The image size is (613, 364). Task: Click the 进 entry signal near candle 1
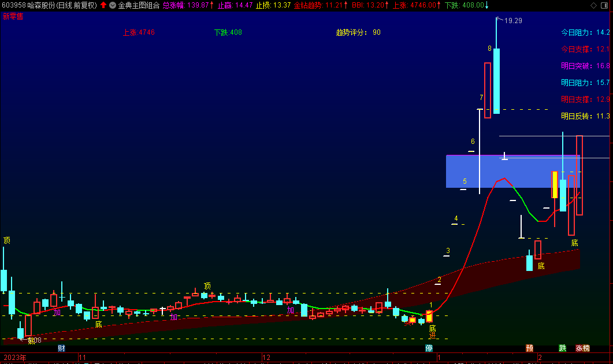pyautogui.click(x=432, y=336)
